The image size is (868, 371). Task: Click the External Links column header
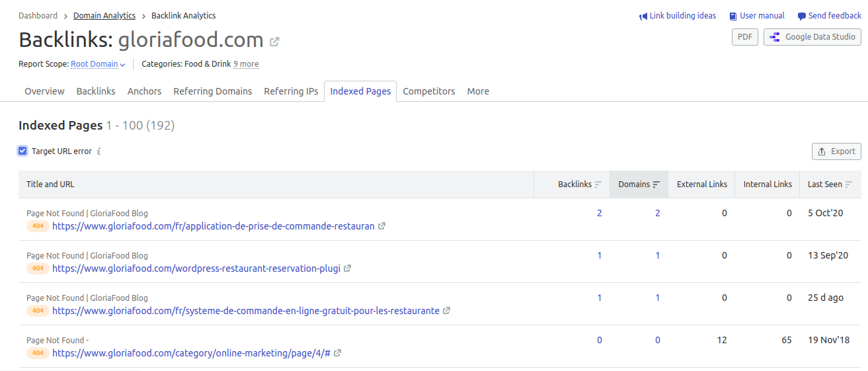[x=702, y=185]
